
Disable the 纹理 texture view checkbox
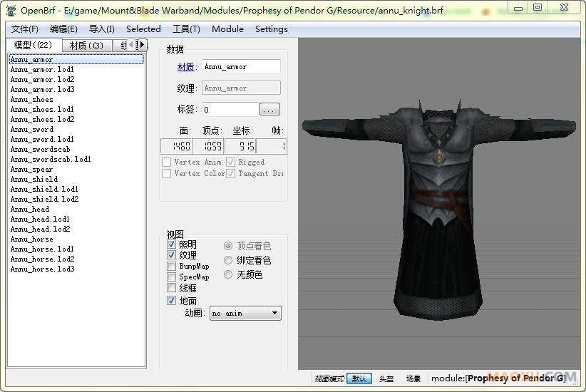click(x=171, y=255)
